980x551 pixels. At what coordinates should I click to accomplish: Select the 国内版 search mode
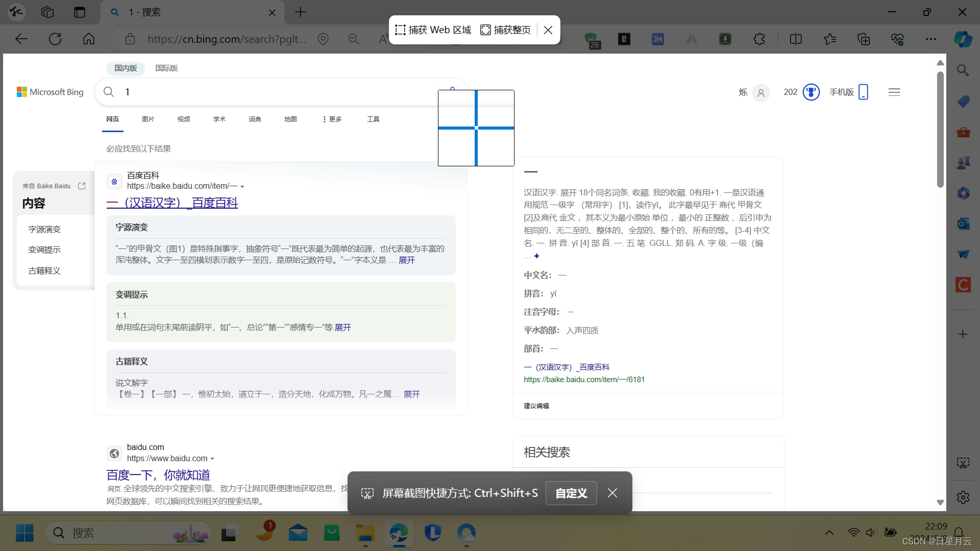[x=126, y=68]
